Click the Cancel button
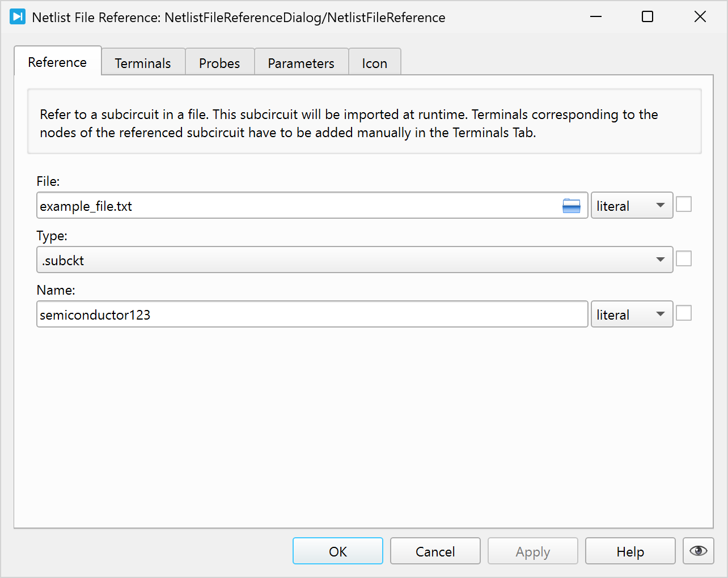The image size is (728, 578). click(x=435, y=551)
